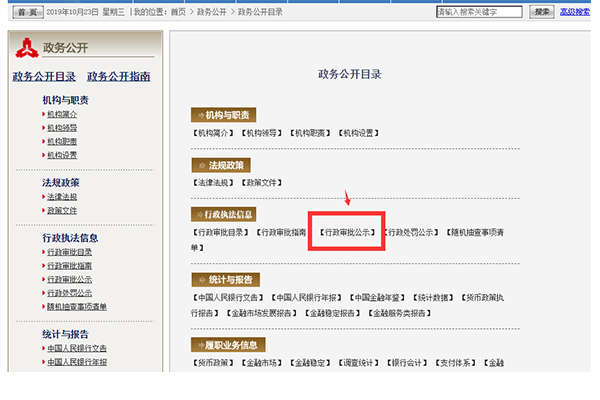
Task: Open 机构简介 in the left sidebar
Action: point(62,114)
